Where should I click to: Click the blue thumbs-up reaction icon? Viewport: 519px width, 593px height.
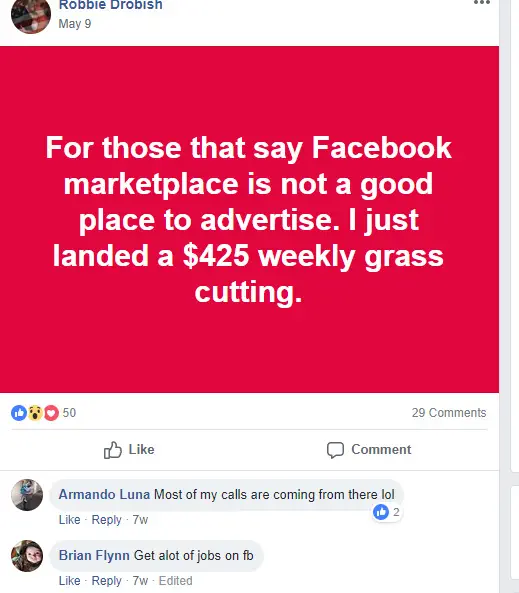pos(19,413)
